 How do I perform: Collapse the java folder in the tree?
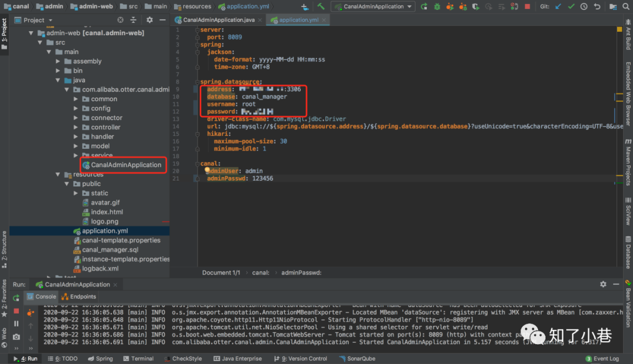click(x=59, y=80)
